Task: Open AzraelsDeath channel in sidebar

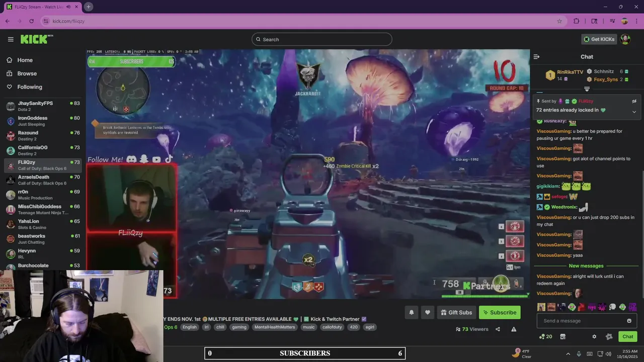Action: 43,180
